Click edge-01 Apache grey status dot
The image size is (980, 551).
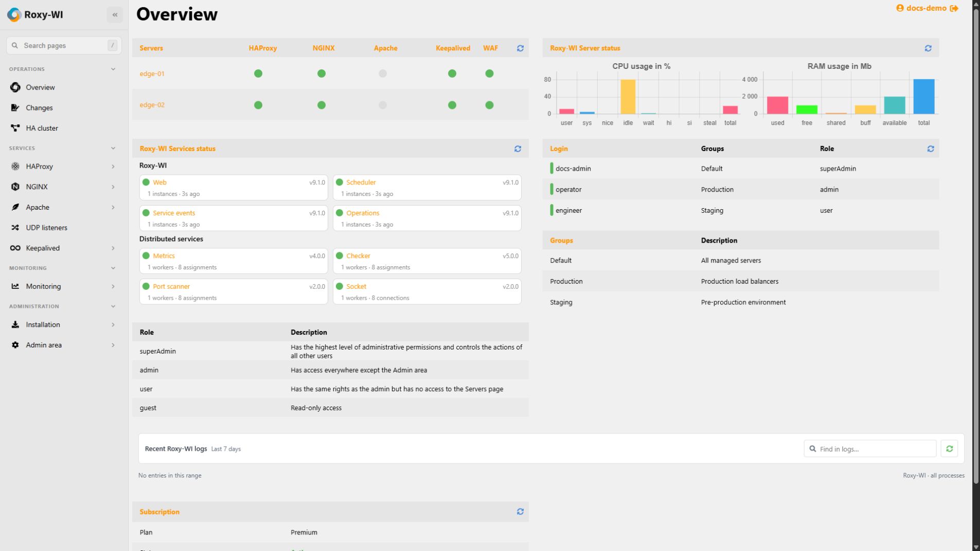pyautogui.click(x=383, y=74)
